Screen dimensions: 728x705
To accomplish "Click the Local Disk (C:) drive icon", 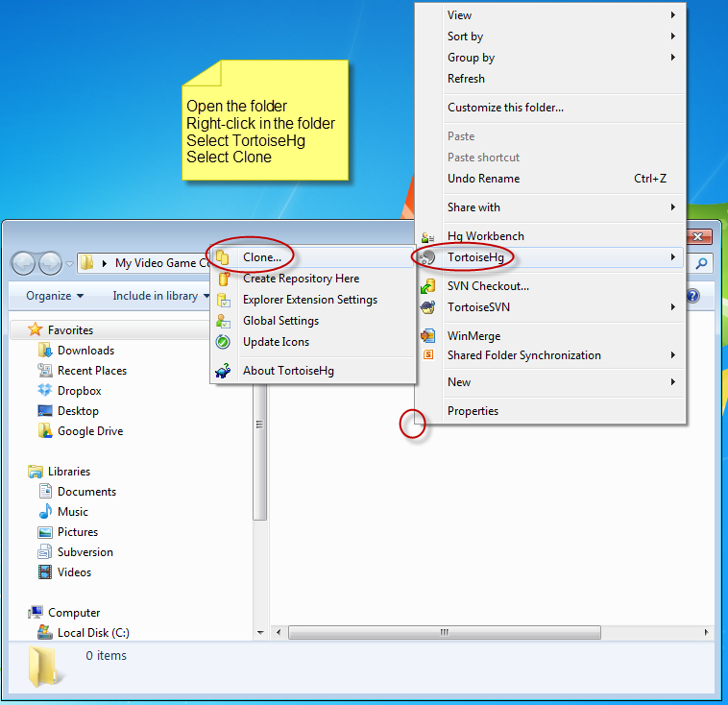I will coord(45,632).
